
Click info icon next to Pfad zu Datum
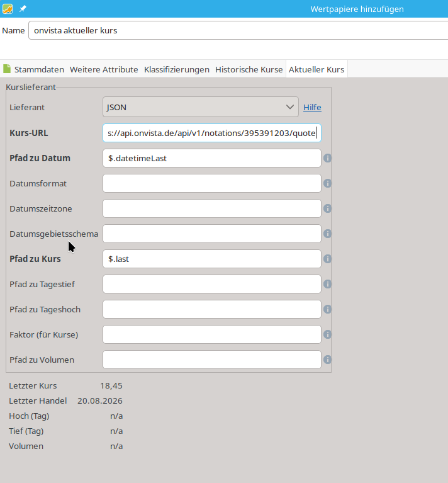(x=327, y=158)
